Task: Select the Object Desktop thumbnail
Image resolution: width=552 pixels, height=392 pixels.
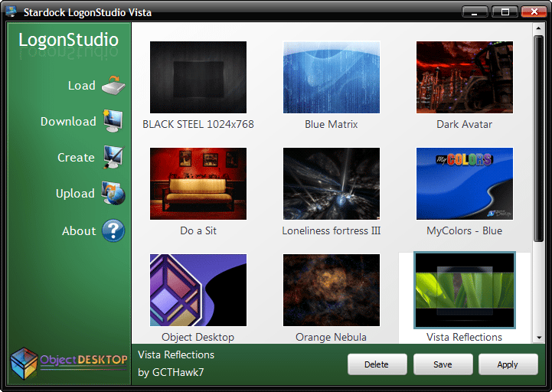Action: pyautogui.click(x=198, y=290)
